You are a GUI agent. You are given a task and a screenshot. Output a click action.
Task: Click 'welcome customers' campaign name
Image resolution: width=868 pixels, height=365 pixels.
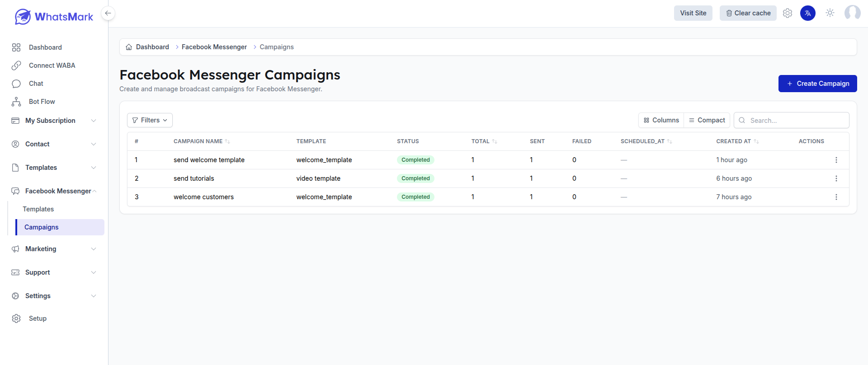203,197
